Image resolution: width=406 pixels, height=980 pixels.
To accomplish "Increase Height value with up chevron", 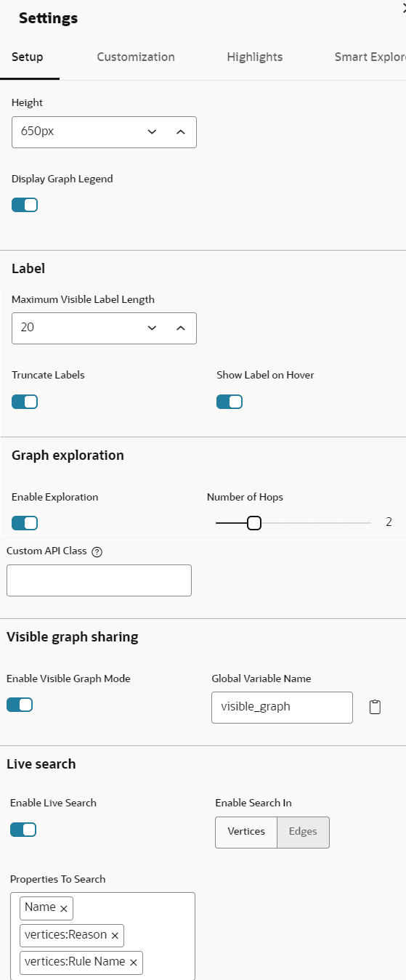I will tap(181, 132).
